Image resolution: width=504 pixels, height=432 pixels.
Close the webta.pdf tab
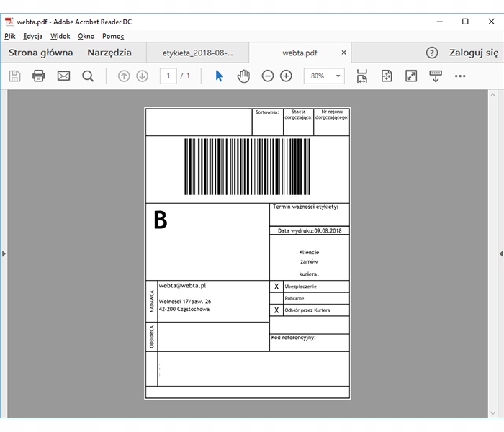343,53
